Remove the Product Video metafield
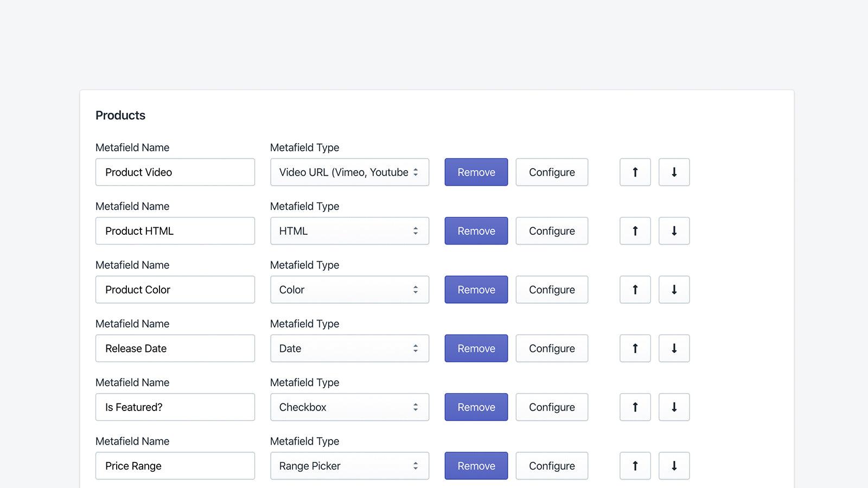Image resolution: width=868 pixels, height=488 pixels. coord(476,172)
